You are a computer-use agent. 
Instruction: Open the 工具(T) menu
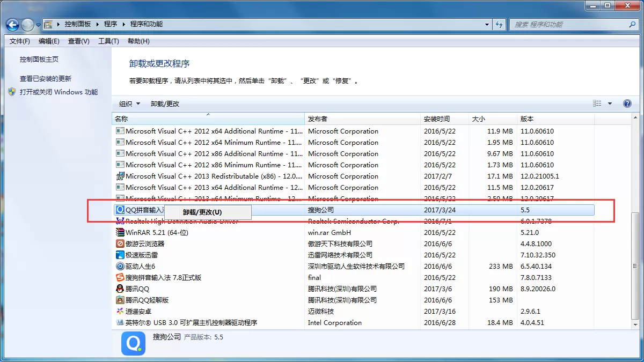tap(108, 41)
